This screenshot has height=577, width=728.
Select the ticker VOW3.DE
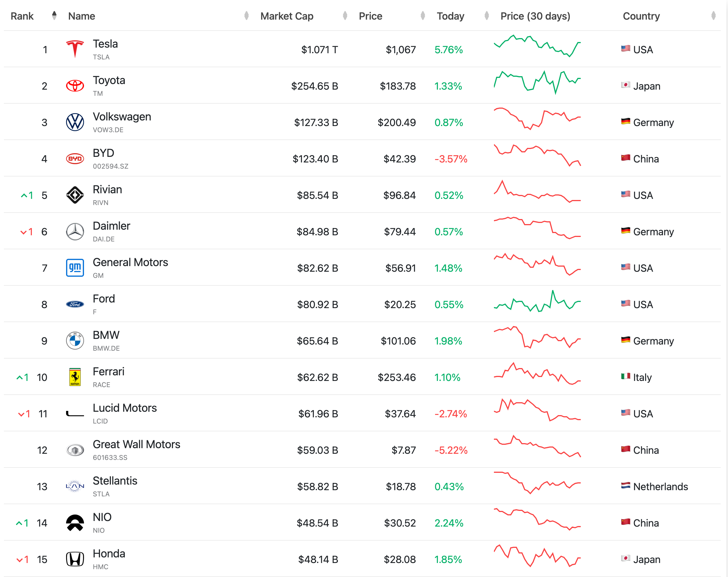tap(108, 130)
